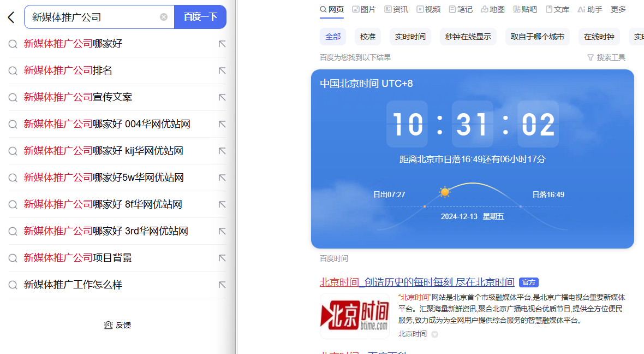Go back with the left arrow icon
The image size is (644, 354).
click(11, 17)
